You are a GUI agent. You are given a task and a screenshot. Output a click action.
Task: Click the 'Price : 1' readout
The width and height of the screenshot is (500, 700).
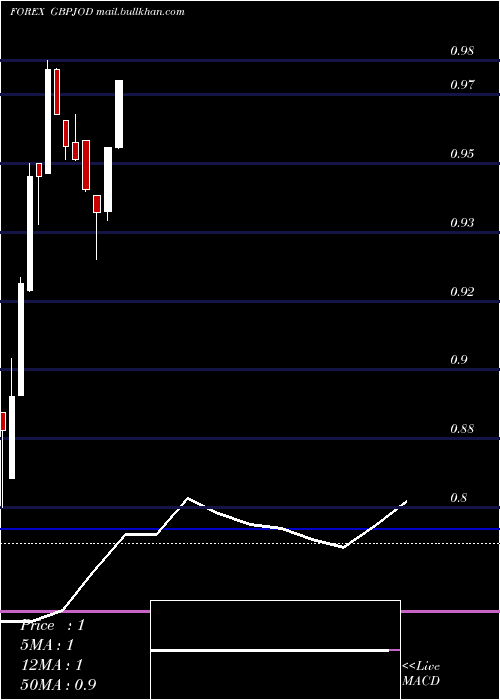pos(53,625)
